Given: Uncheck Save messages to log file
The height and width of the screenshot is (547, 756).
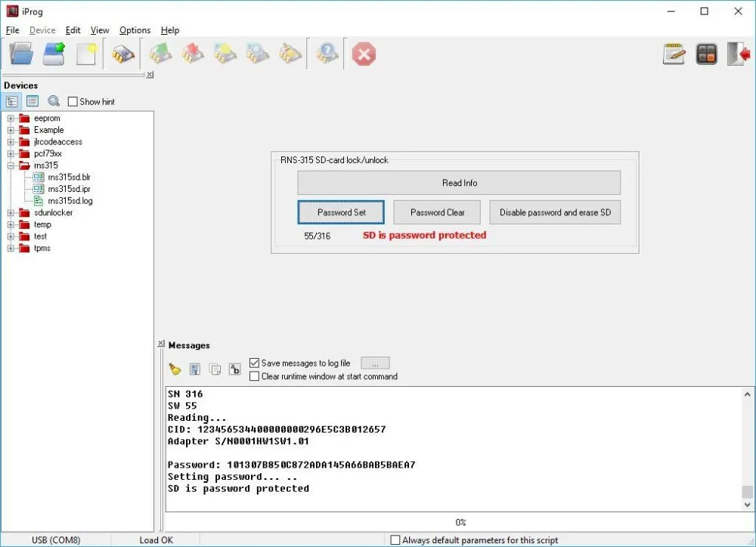Looking at the screenshot, I should pyautogui.click(x=254, y=363).
